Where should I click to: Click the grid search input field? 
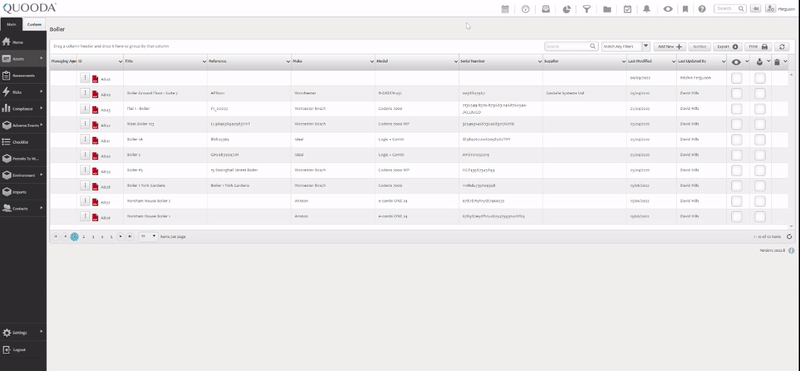click(567, 46)
